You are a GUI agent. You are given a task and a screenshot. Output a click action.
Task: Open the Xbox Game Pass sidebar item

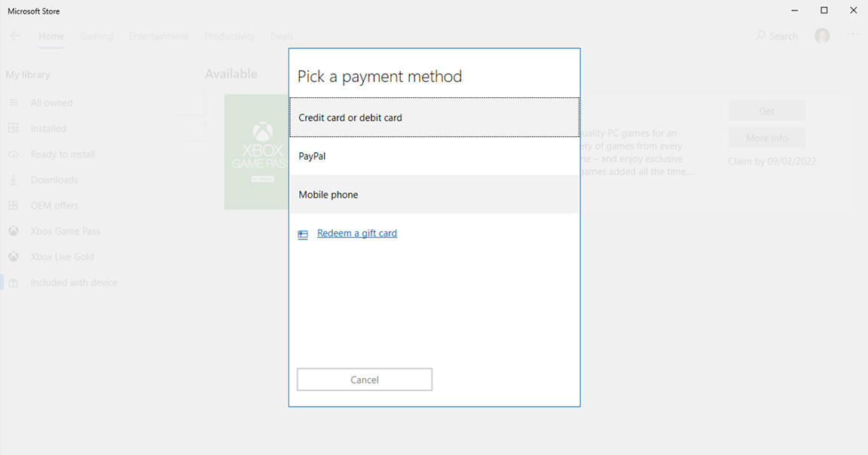coord(65,231)
